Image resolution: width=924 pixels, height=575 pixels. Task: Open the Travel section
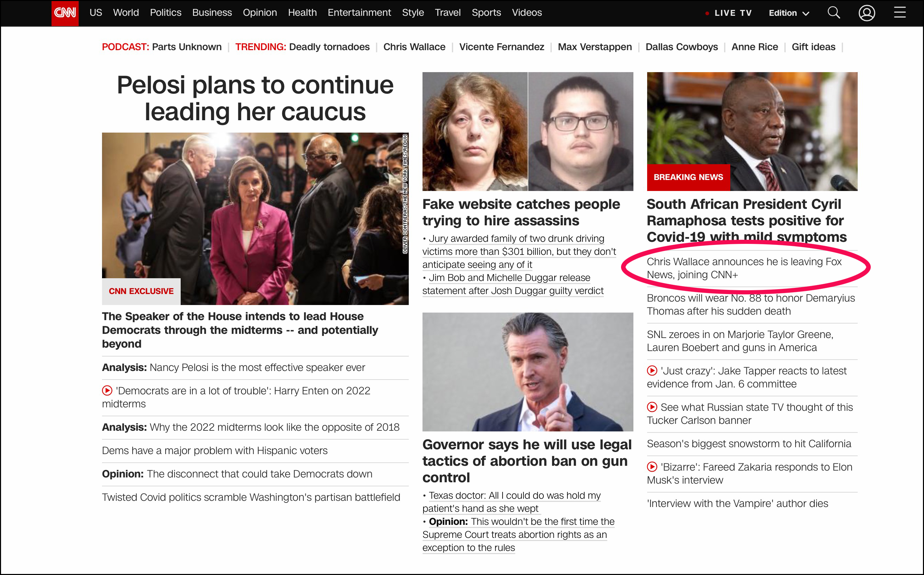[x=448, y=13]
